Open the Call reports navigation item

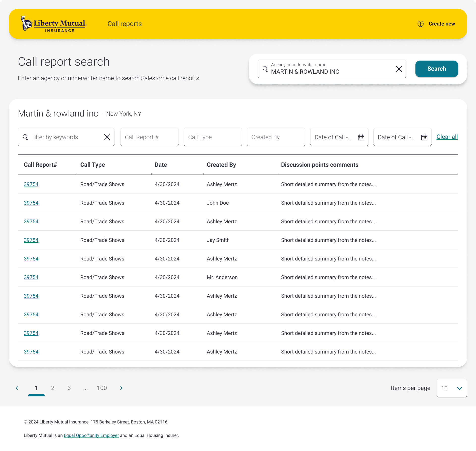pos(124,24)
